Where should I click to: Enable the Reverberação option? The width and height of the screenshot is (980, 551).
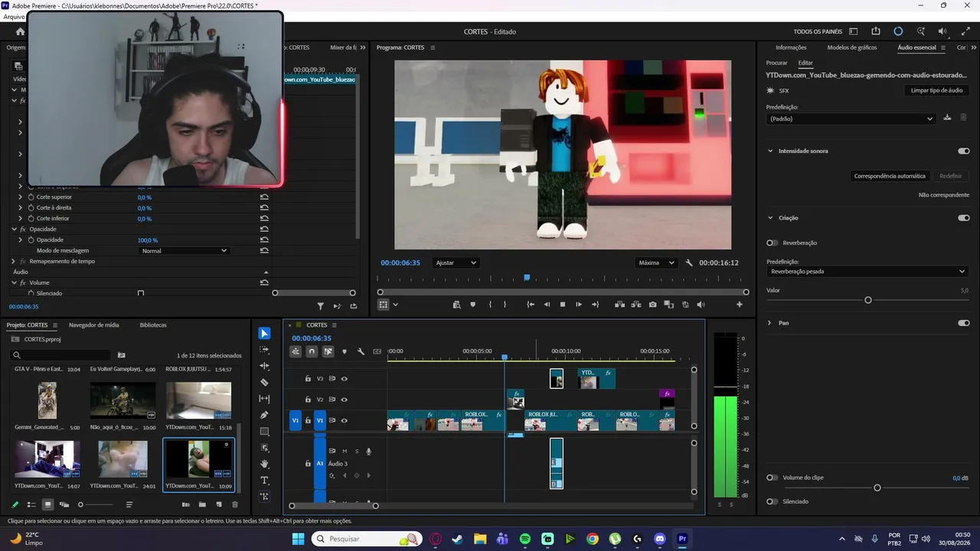click(773, 243)
